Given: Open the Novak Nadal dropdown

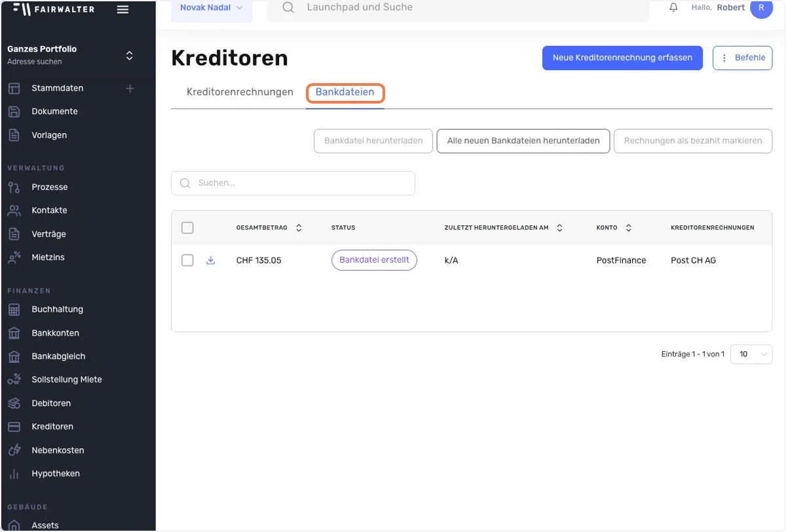Looking at the screenshot, I should (212, 9).
